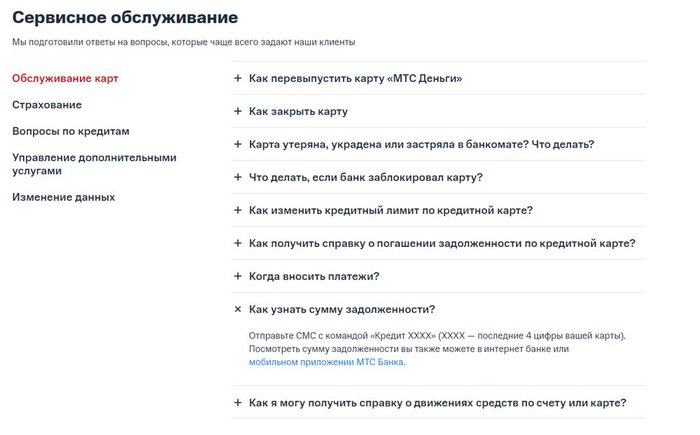700x435 pixels.
Task: Select the active «Обслуживание карт» category
Action: (x=65, y=79)
